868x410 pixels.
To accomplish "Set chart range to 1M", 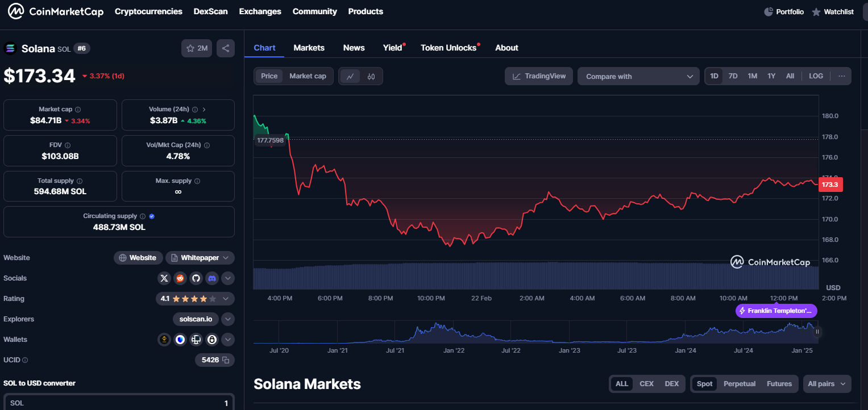I will [753, 76].
